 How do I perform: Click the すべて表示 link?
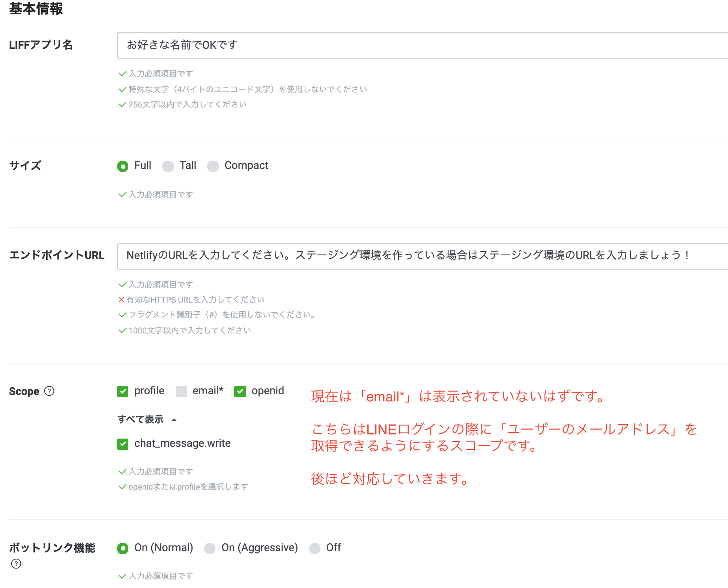(x=141, y=419)
